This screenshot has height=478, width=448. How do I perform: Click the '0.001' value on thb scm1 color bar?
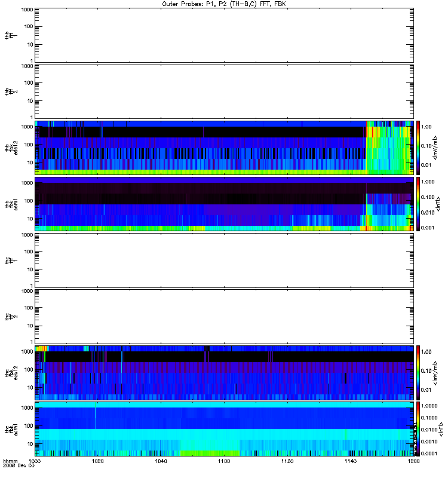click(428, 228)
